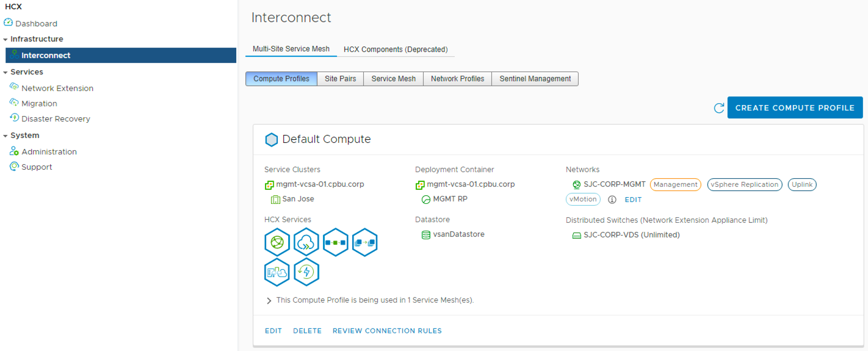Open HCX Components (Deprecated) tab
The height and width of the screenshot is (351, 868).
point(396,49)
